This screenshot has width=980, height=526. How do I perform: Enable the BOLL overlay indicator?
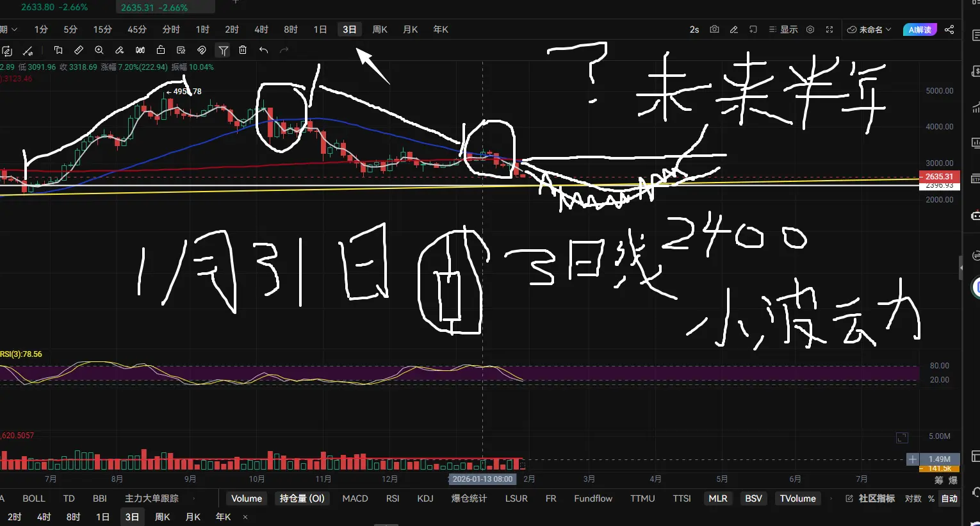click(x=34, y=498)
